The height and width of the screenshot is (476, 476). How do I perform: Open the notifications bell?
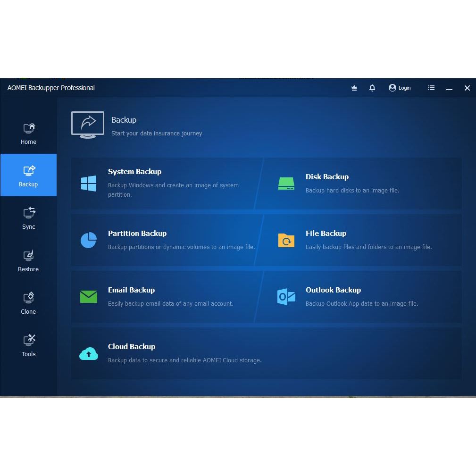coord(372,88)
